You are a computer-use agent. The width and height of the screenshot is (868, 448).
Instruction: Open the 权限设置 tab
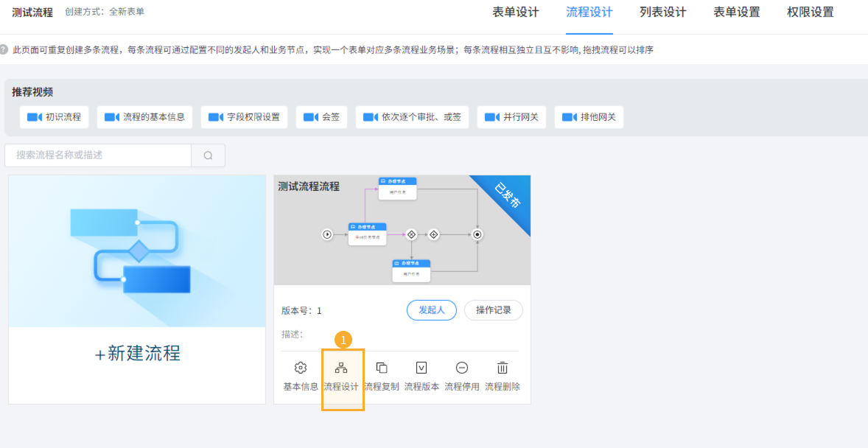click(x=811, y=13)
